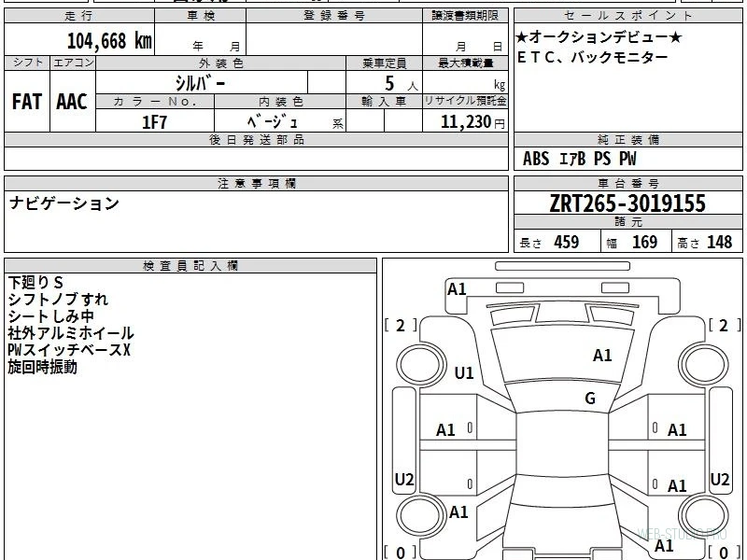747x560 pixels.
Task: Click the 車台番号 header
Action: (x=627, y=183)
